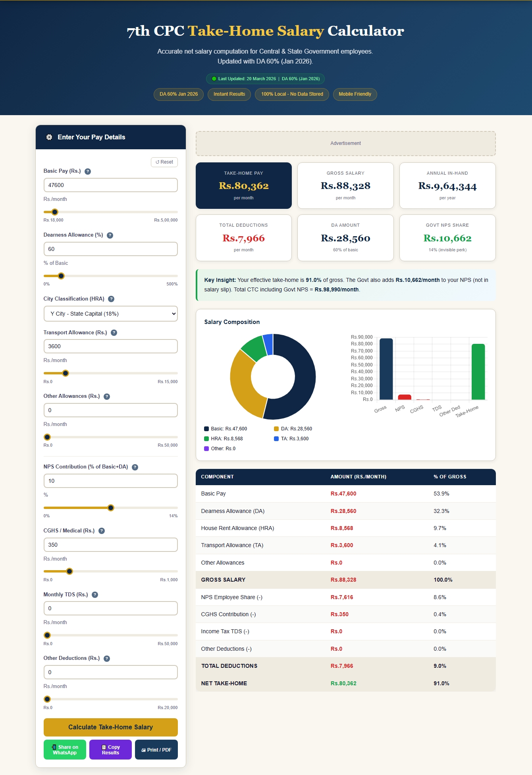
Task: Toggle the Basic legend item in chart
Action: point(226,429)
